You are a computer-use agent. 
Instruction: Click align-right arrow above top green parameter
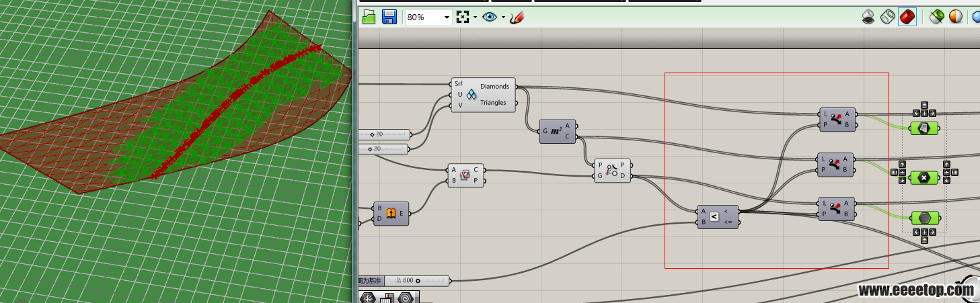[x=932, y=112]
